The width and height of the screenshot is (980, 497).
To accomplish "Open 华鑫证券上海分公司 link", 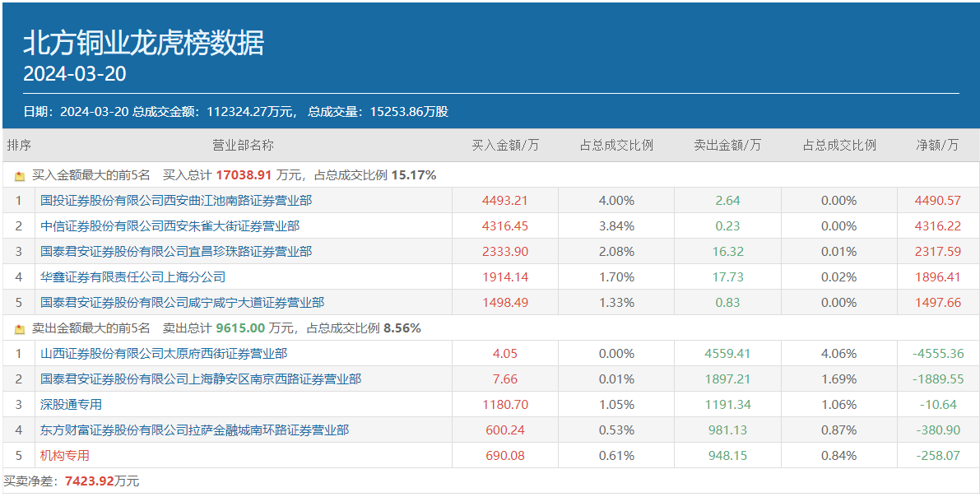I will [132, 276].
